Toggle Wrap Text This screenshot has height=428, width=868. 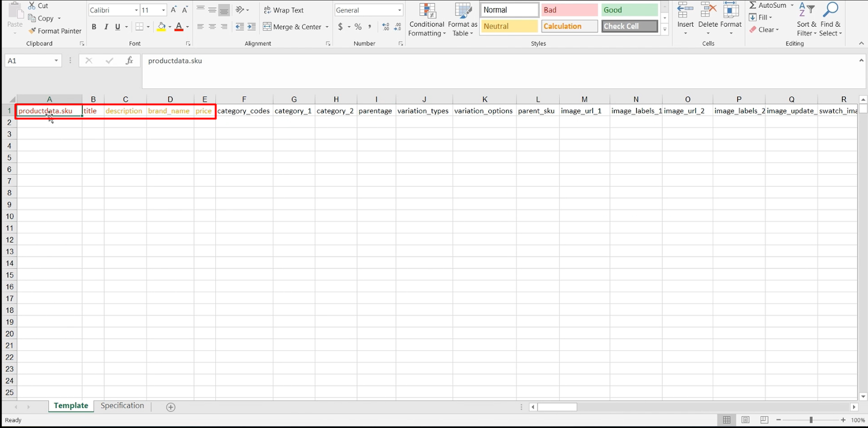284,10
